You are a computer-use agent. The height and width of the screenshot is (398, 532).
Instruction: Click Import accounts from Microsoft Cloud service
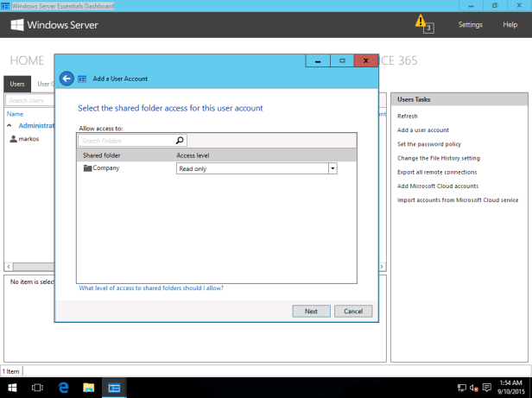pos(457,199)
